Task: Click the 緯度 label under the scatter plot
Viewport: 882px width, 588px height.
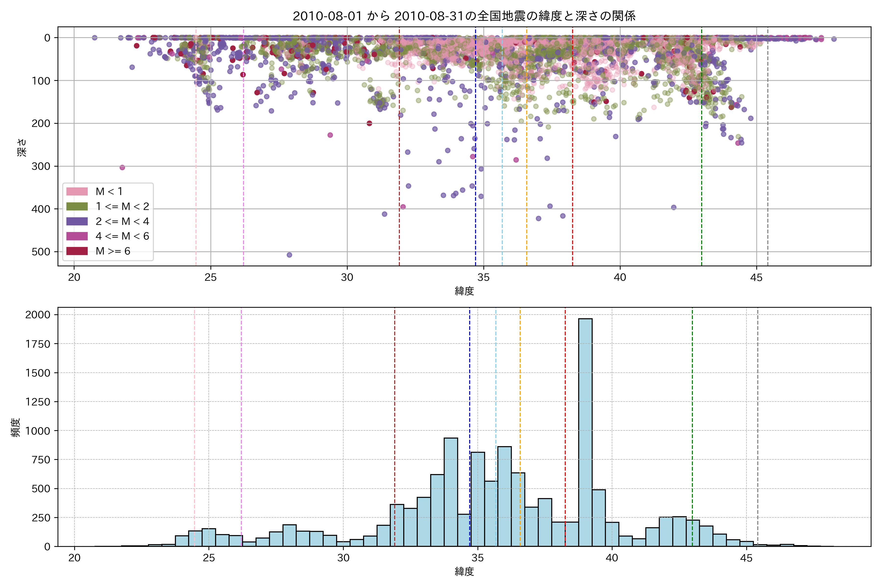Action: (464, 291)
